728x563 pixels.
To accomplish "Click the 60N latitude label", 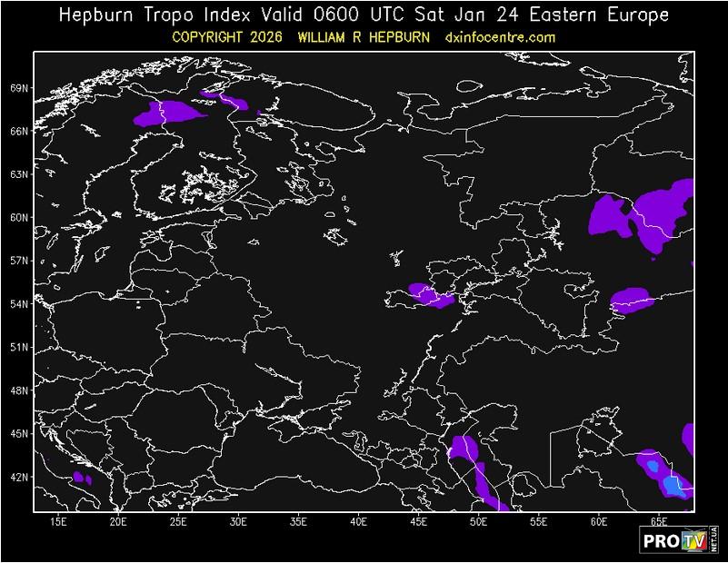I will (19, 218).
